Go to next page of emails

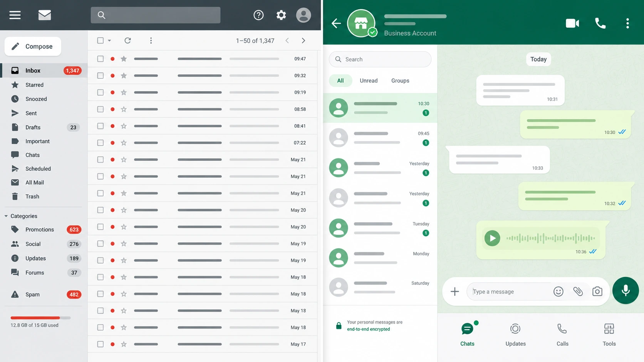(x=304, y=40)
